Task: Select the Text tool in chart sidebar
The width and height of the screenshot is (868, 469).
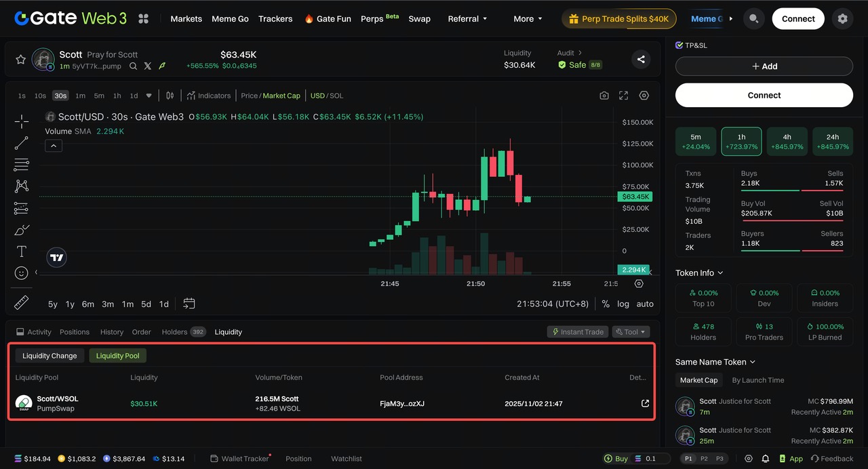Action: (22, 251)
